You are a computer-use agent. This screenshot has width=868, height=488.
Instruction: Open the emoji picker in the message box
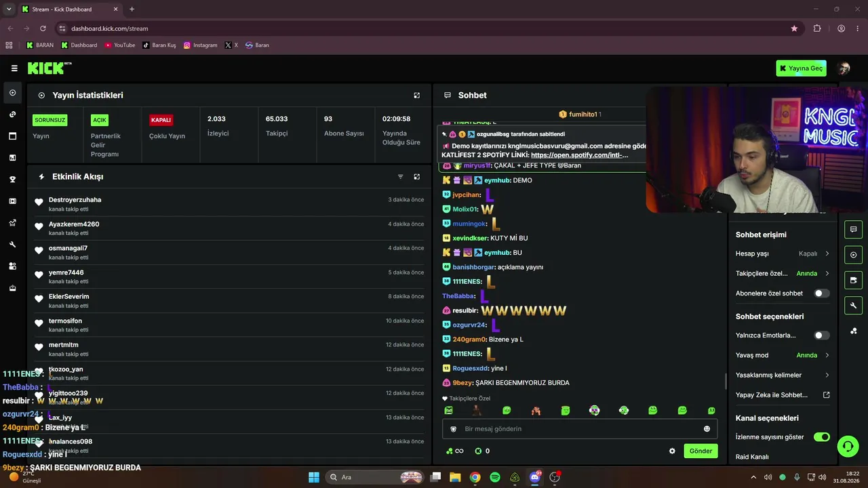point(707,429)
